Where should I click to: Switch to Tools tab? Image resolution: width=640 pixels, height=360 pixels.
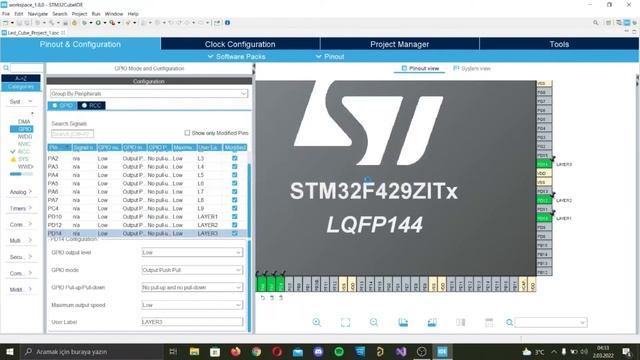(x=559, y=44)
